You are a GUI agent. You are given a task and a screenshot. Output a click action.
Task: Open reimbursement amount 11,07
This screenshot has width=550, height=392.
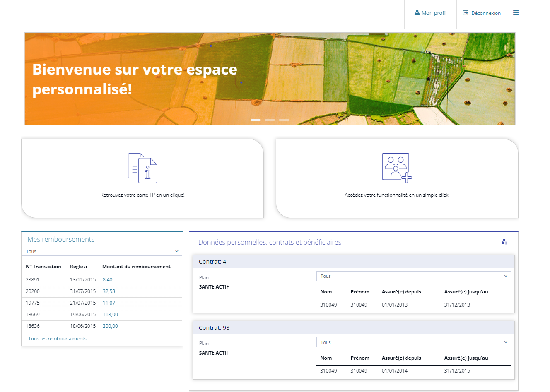click(x=109, y=303)
